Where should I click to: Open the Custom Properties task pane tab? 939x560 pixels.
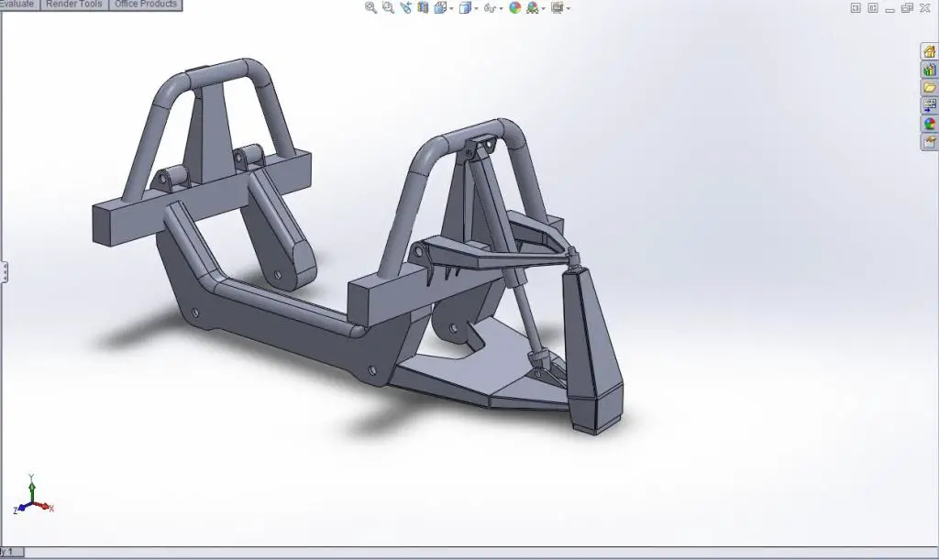pyautogui.click(x=930, y=141)
